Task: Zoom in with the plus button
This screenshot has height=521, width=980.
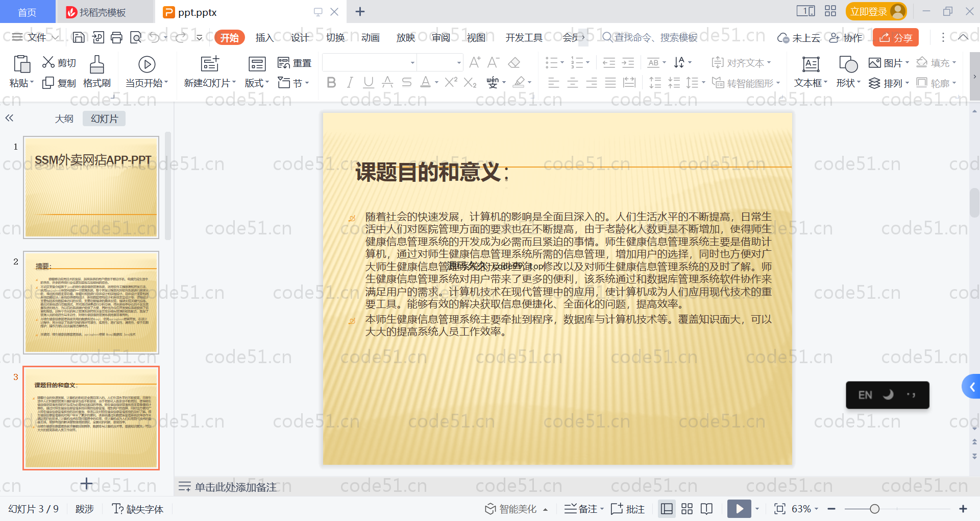Action: pyautogui.click(x=963, y=509)
